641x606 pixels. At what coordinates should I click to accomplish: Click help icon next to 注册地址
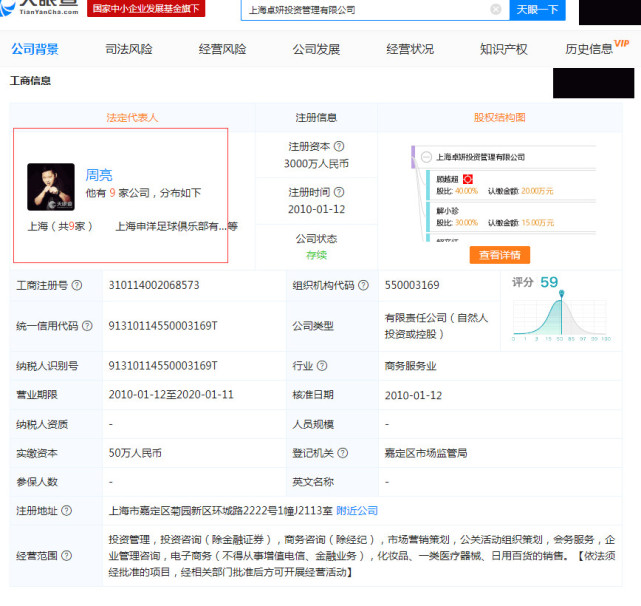(x=66, y=510)
